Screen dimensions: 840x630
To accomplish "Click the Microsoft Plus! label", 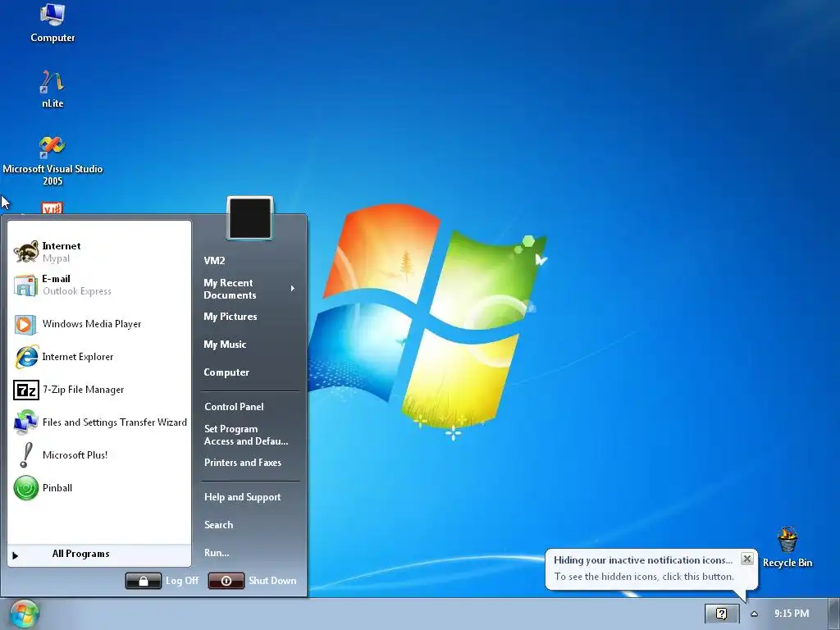I will 75,455.
